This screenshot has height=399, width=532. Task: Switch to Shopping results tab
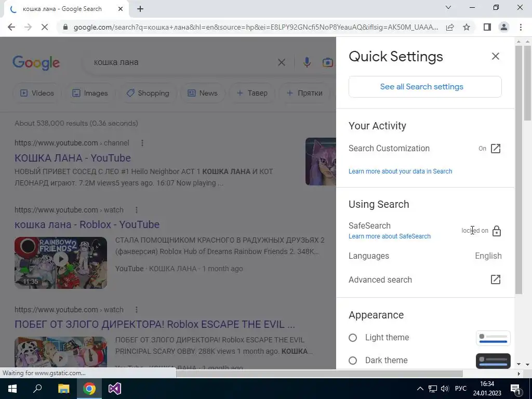click(148, 93)
